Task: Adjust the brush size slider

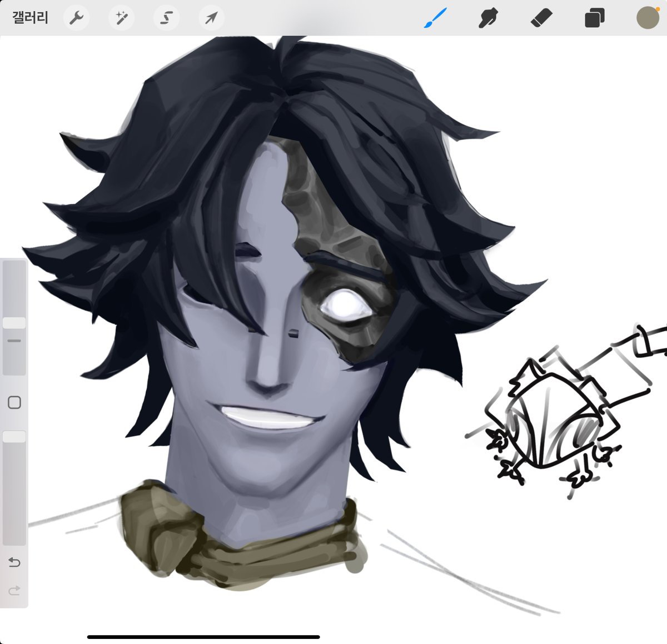Action: tap(14, 322)
